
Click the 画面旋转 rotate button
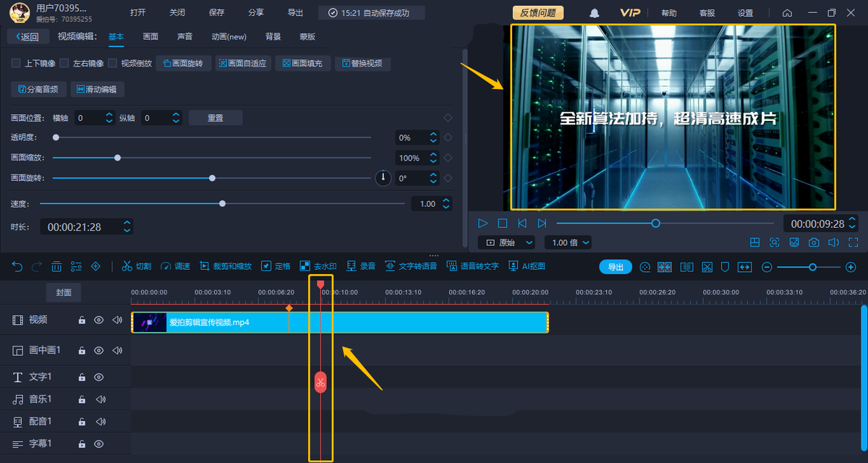coord(184,64)
